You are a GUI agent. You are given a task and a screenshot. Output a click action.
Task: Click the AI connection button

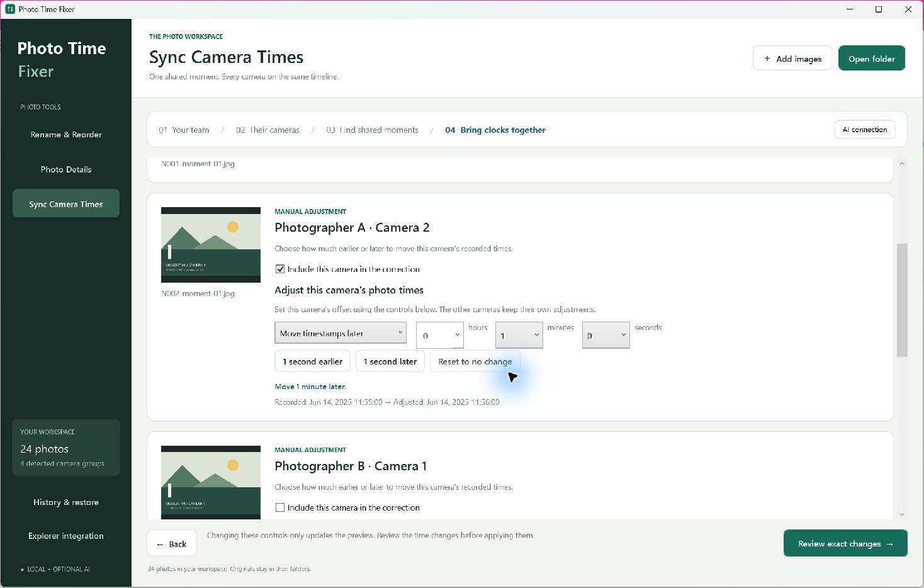(865, 130)
